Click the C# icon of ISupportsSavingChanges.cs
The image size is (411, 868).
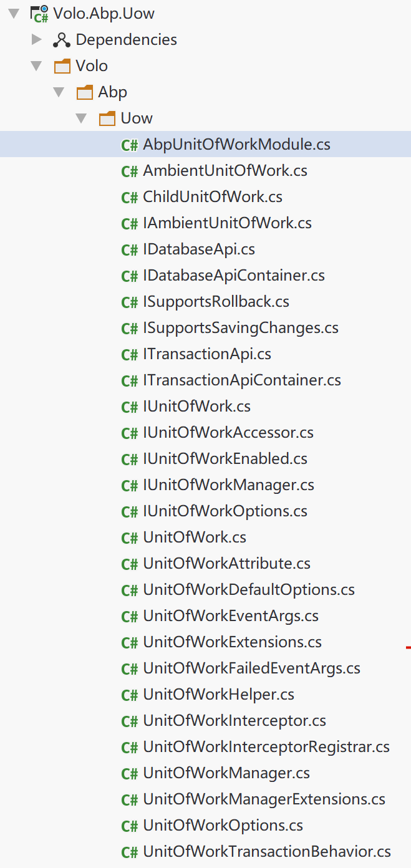[x=130, y=329]
